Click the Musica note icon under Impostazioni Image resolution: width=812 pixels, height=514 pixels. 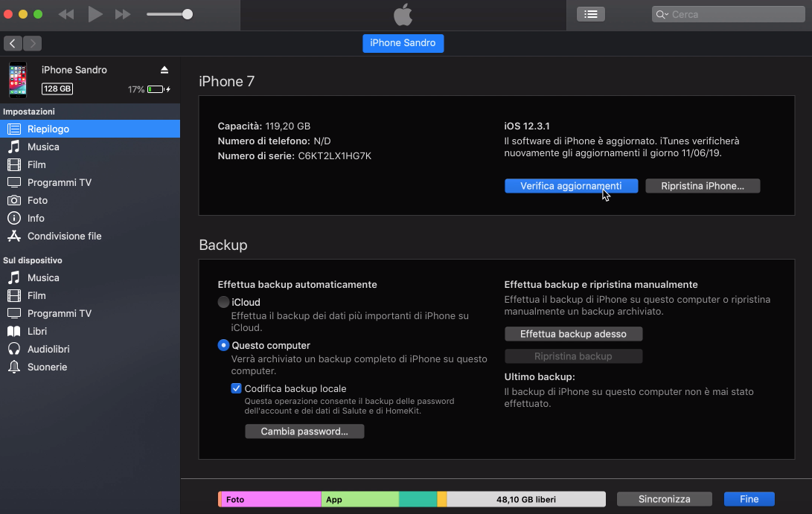point(14,147)
